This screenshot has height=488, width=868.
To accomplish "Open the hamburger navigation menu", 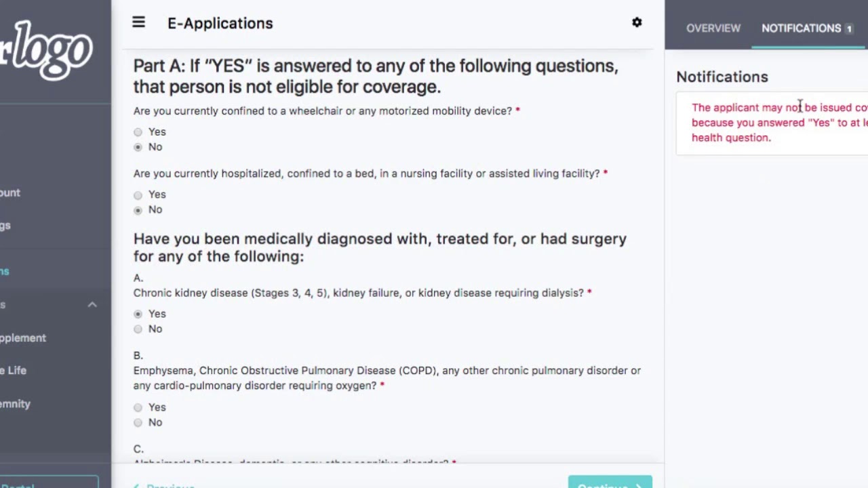I will (138, 23).
